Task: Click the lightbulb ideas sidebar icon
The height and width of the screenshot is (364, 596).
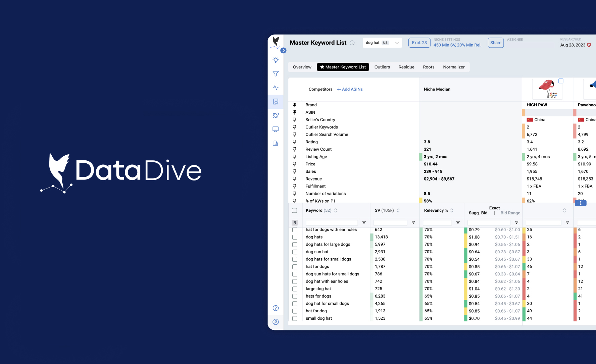Action: tap(276, 60)
